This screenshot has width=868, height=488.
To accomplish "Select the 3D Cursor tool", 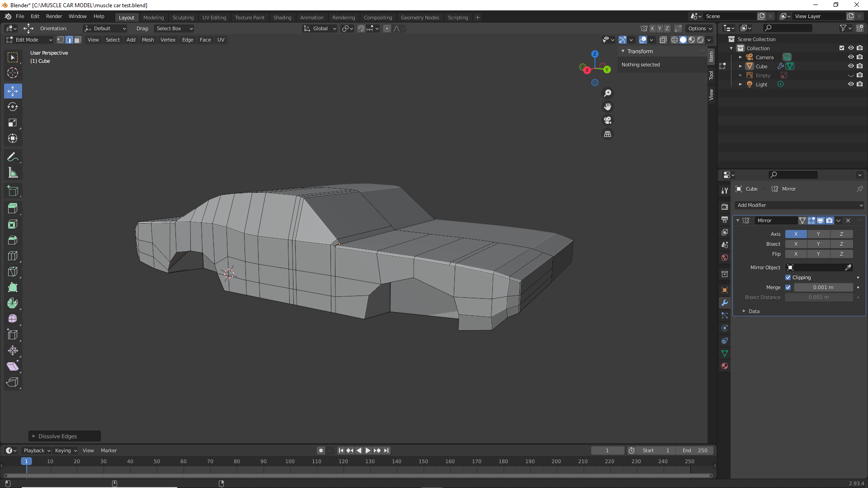I will (x=13, y=73).
